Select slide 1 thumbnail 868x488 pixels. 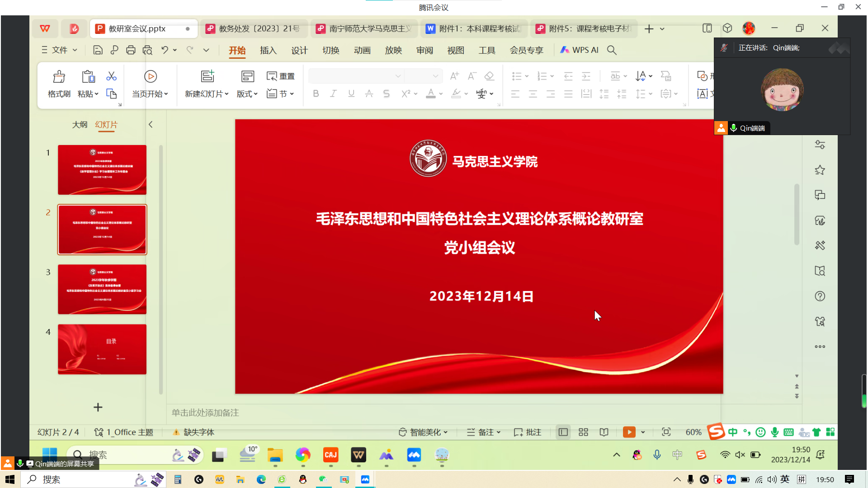pyautogui.click(x=102, y=170)
